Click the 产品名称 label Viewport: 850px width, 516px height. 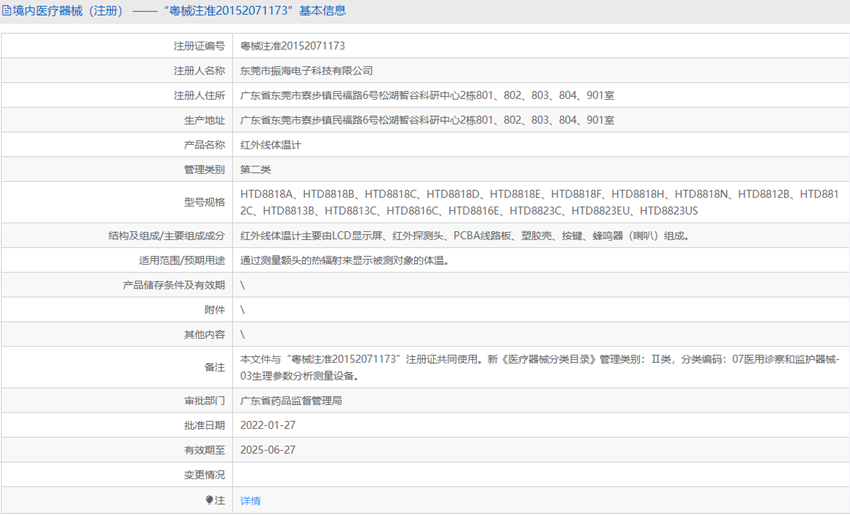point(204,145)
